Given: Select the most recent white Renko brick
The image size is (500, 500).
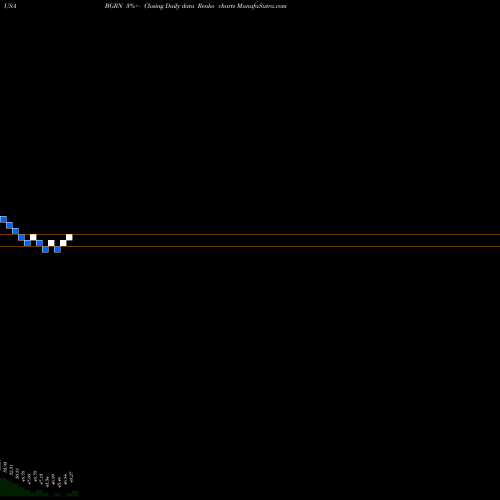Looking at the screenshot, I should (x=69, y=237).
